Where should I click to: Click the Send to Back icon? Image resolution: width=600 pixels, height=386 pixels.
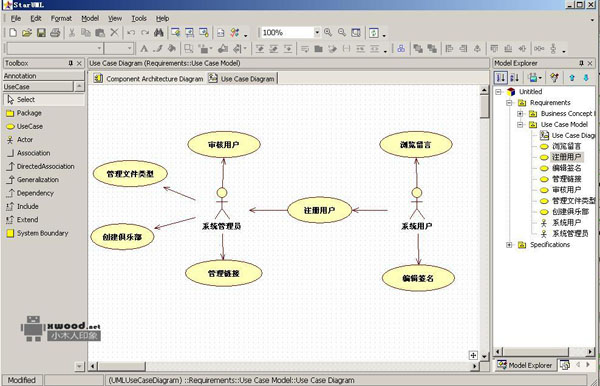pos(432,49)
